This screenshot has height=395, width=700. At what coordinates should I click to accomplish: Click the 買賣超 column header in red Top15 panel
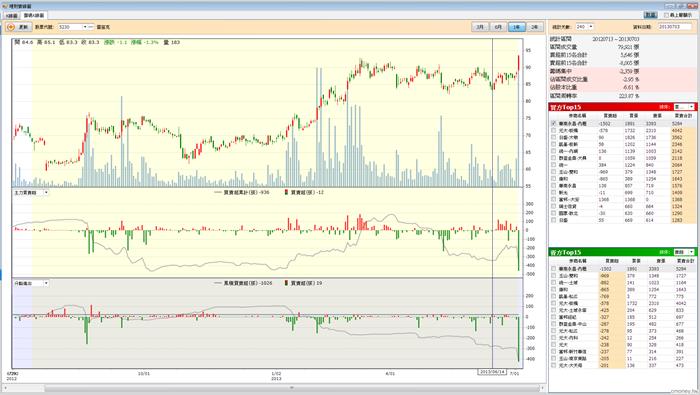point(609,116)
